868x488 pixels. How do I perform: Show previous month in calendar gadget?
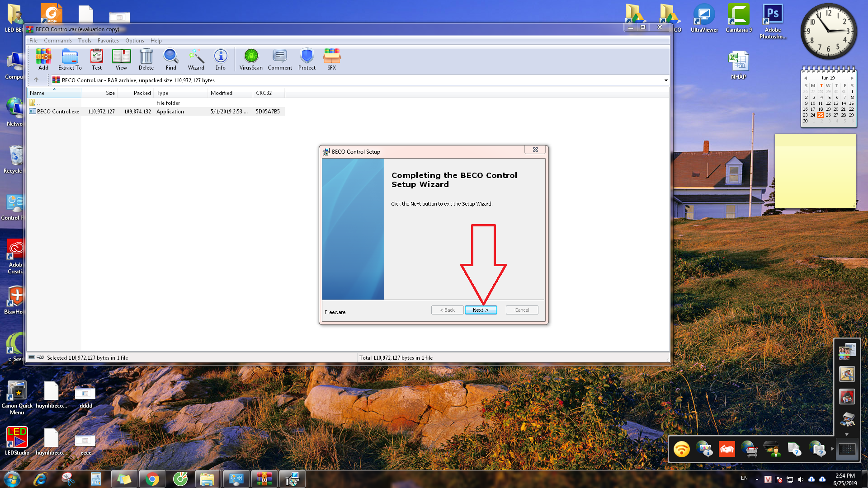tap(805, 78)
